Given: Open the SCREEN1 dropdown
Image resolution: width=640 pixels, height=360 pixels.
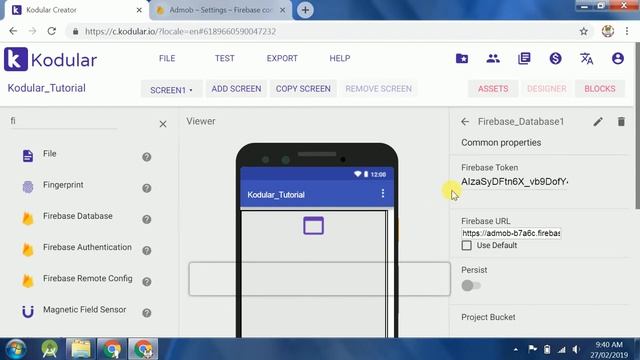Looking at the screenshot, I should (171, 90).
